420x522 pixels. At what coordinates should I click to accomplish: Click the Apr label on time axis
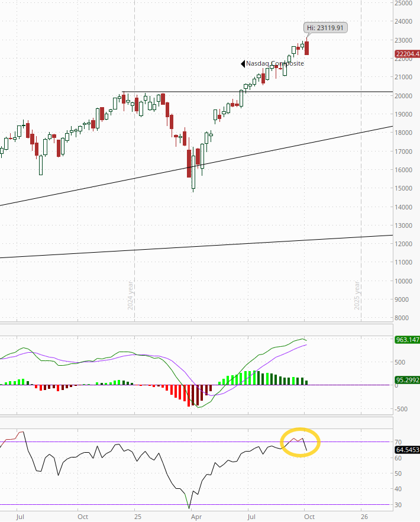(x=196, y=517)
